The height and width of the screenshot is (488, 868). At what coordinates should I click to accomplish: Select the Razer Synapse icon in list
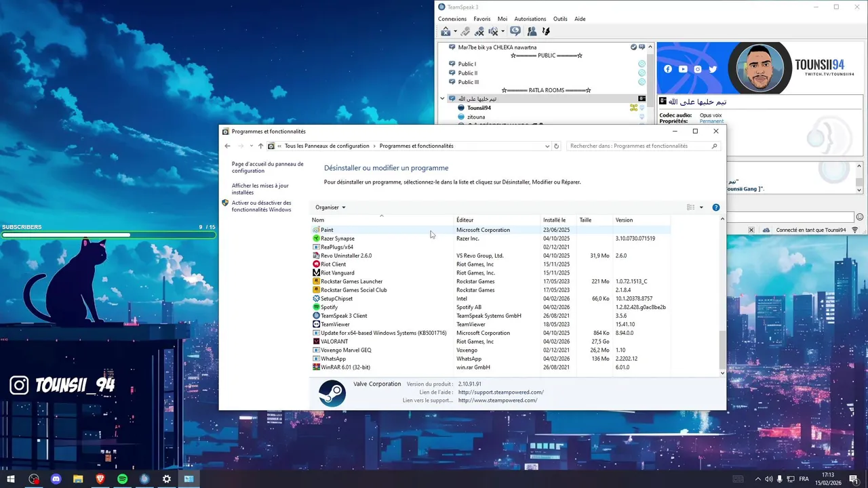[316, 239]
